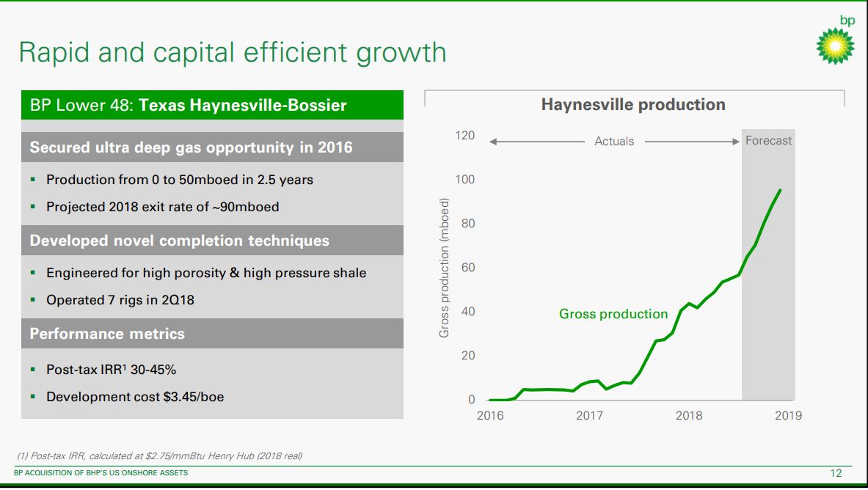
Task: Click the 'Forecast' label in the shaded area
Action: (768, 141)
